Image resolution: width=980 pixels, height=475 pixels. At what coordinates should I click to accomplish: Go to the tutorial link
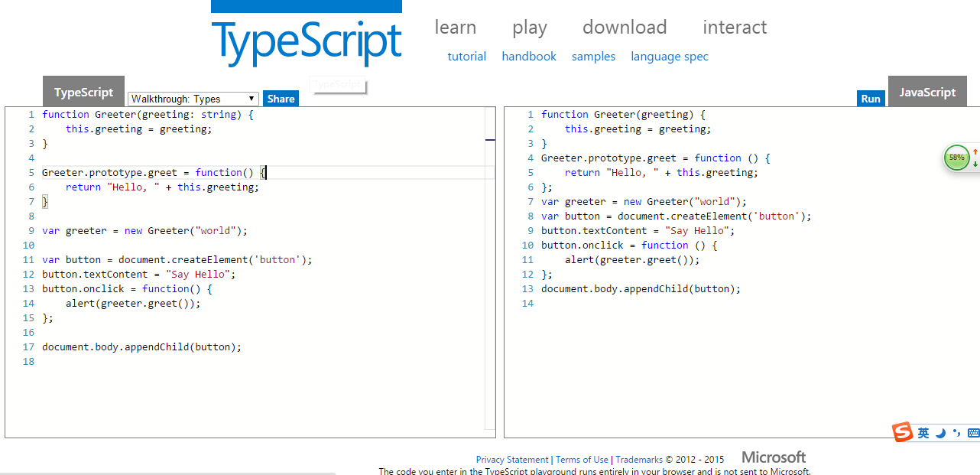click(467, 57)
